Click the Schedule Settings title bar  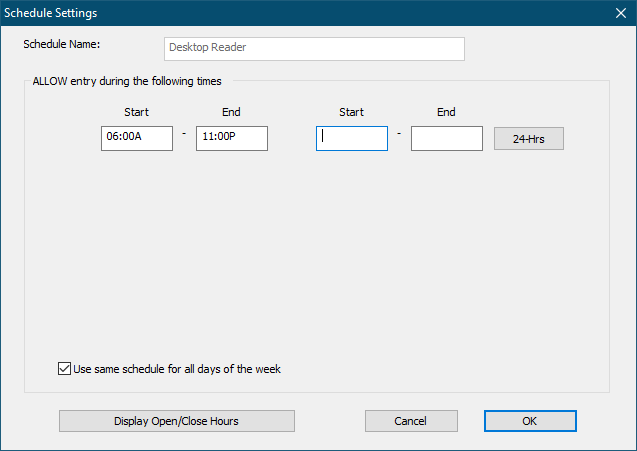coord(300,13)
